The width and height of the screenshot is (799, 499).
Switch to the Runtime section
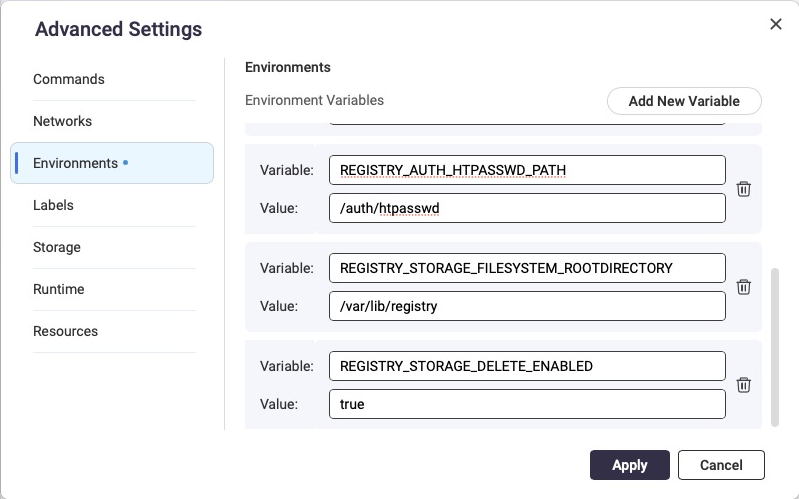coord(58,289)
